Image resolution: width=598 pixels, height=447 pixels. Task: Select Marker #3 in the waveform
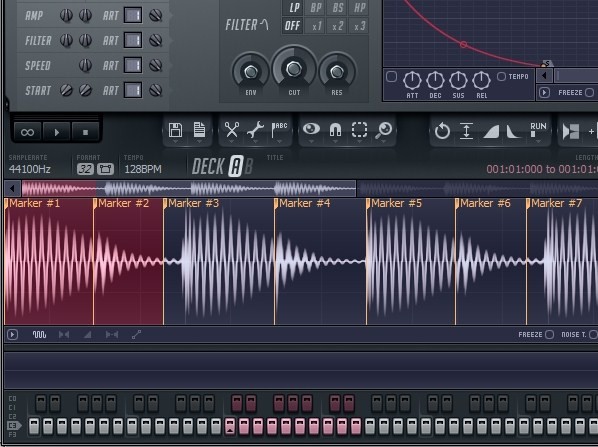pos(193,203)
